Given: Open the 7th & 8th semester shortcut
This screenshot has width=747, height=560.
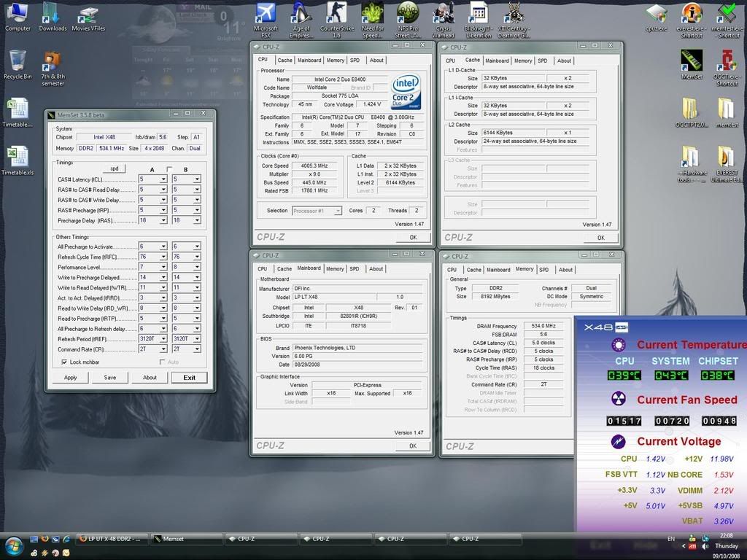Looking at the screenshot, I should point(53,69).
